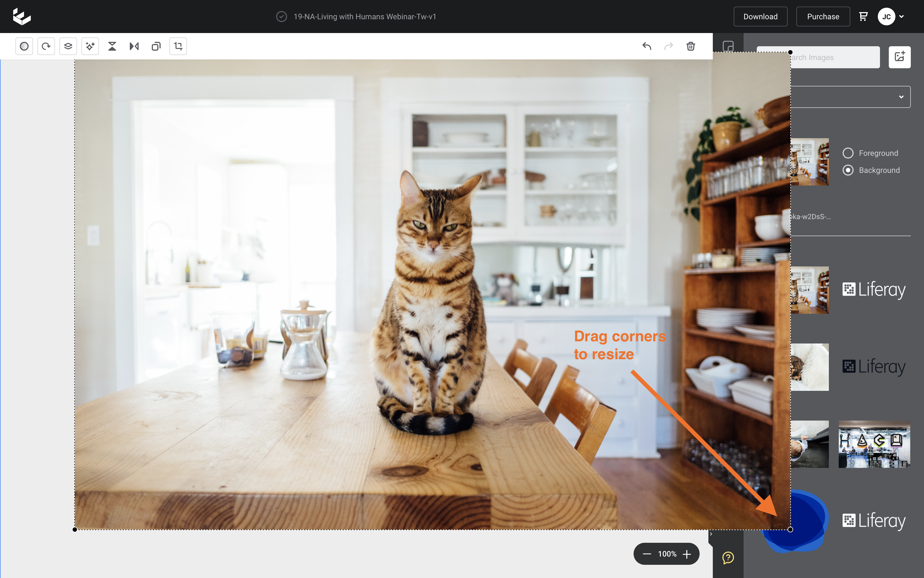Click the project title 19-NA-Living with Humans Webinar

coord(365,17)
